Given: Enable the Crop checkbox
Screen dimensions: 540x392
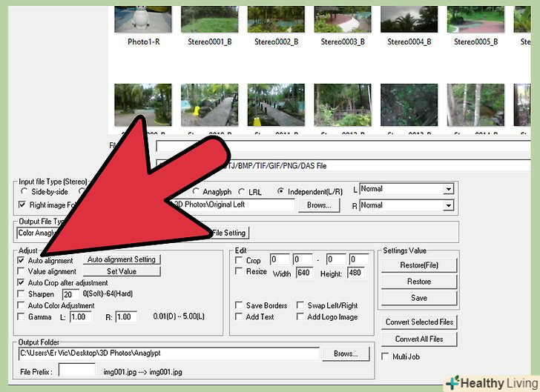Looking at the screenshot, I should (238, 260).
